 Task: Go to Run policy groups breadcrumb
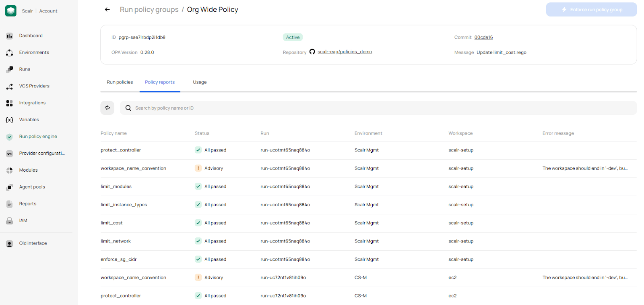[x=149, y=10]
